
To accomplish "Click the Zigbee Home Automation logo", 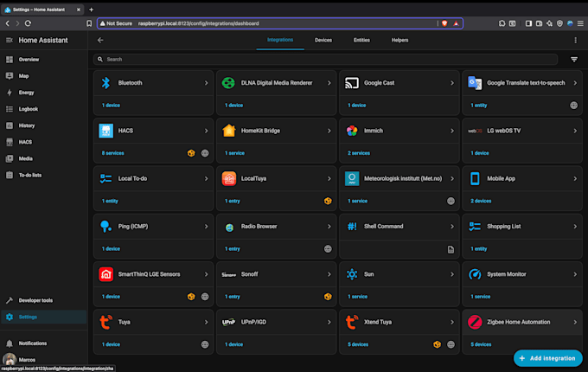I will [475, 322].
